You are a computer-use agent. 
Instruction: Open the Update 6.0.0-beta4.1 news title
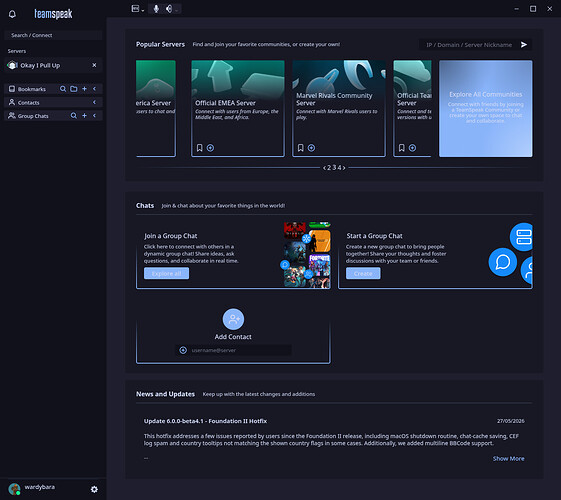click(205, 421)
